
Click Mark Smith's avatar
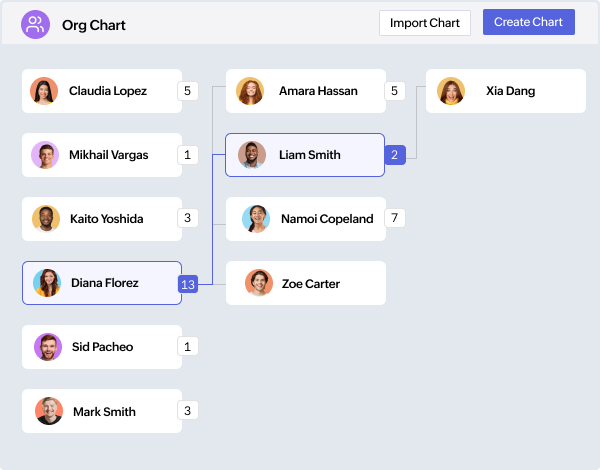(x=48, y=411)
